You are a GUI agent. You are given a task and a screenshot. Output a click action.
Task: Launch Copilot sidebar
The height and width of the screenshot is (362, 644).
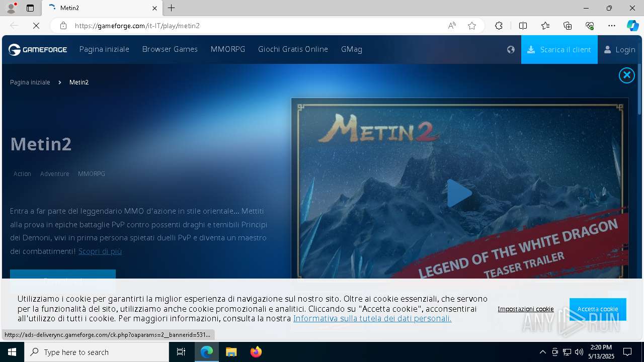click(632, 26)
